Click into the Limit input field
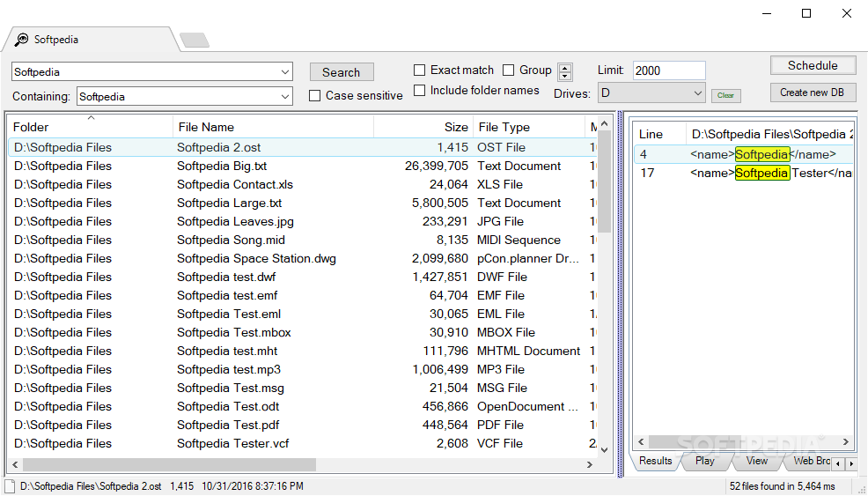868x496 pixels. 669,70
